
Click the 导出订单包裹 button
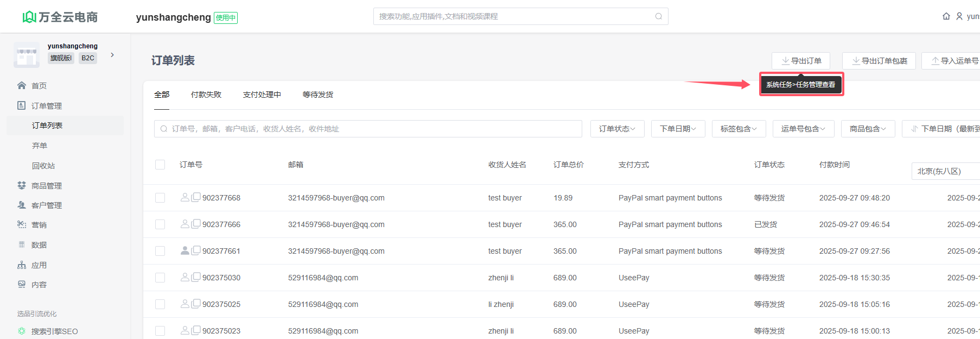(x=879, y=61)
